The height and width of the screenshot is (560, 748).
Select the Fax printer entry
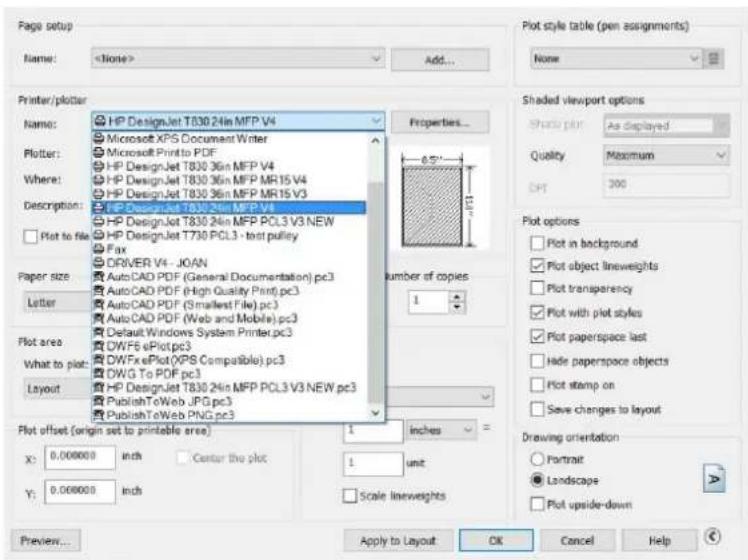pos(231,249)
